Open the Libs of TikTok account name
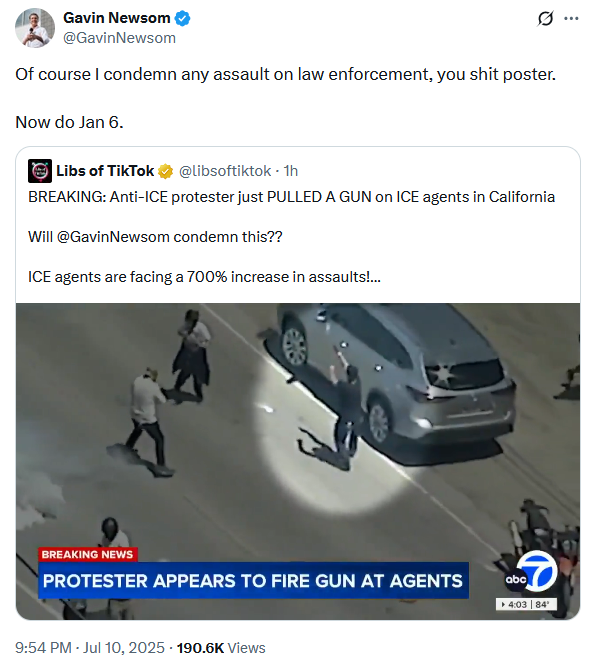This screenshot has height=665, width=591. pos(105,171)
